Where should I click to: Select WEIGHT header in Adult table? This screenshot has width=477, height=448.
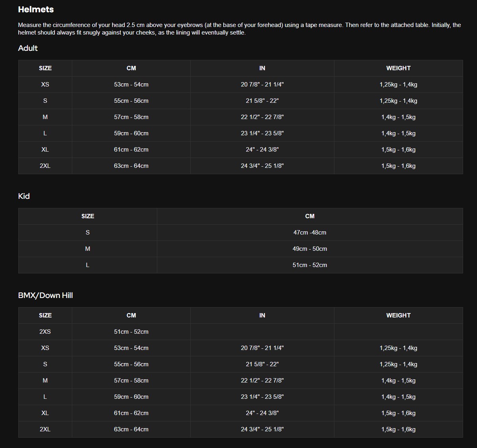[x=398, y=68]
